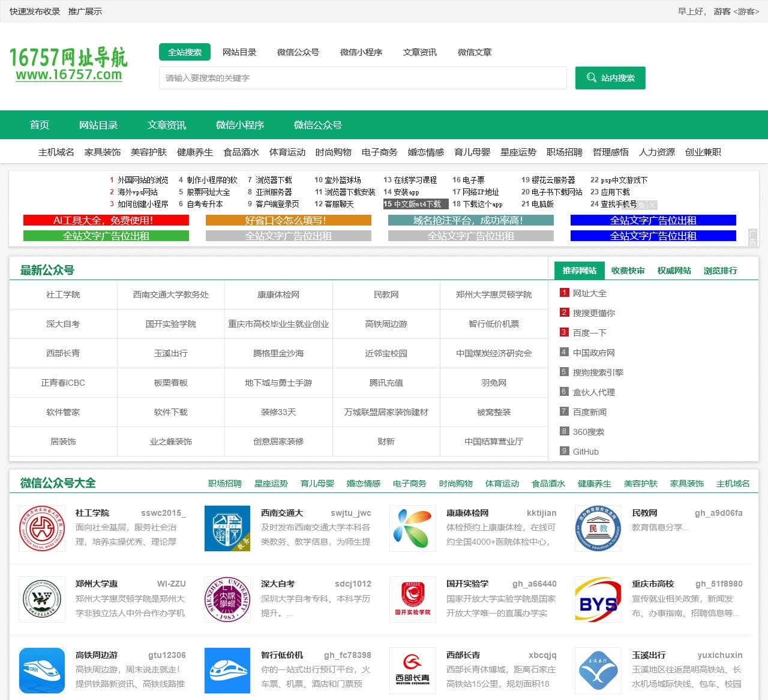Open the 国开实验学院 red logo
The width and height of the screenshot is (768, 700).
coord(412,599)
